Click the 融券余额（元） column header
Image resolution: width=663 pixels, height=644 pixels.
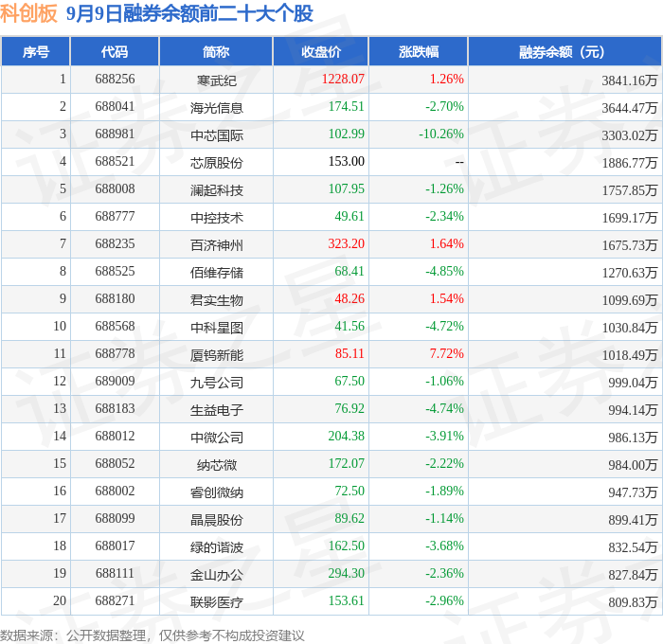point(564,51)
